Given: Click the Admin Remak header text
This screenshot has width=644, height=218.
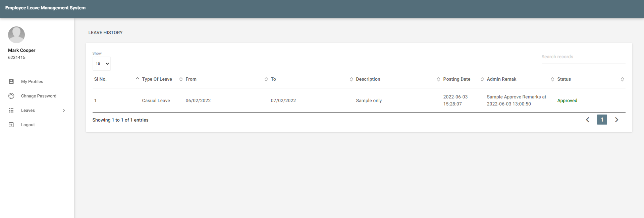Looking at the screenshot, I should coord(501,79).
